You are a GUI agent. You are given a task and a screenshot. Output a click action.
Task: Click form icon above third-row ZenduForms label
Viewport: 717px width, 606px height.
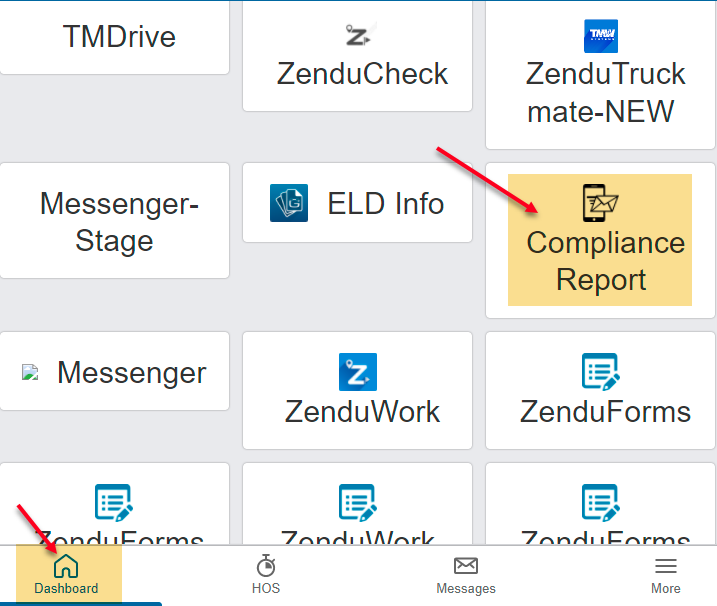point(601,372)
